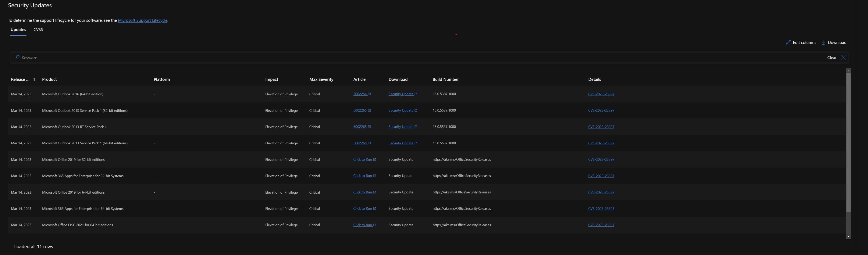Click the Details column header
Viewport: 868px width, 255px height.
point(594,80)
